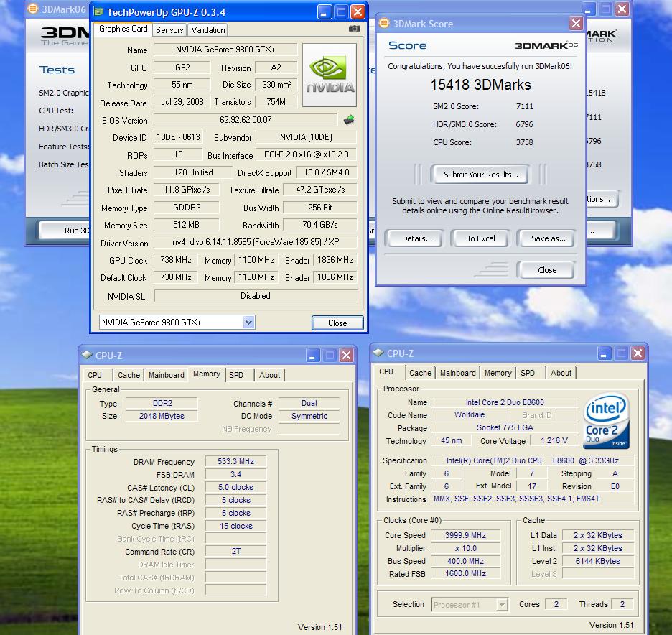Click the HDR/SM3.0 Score value 6796

525,124
